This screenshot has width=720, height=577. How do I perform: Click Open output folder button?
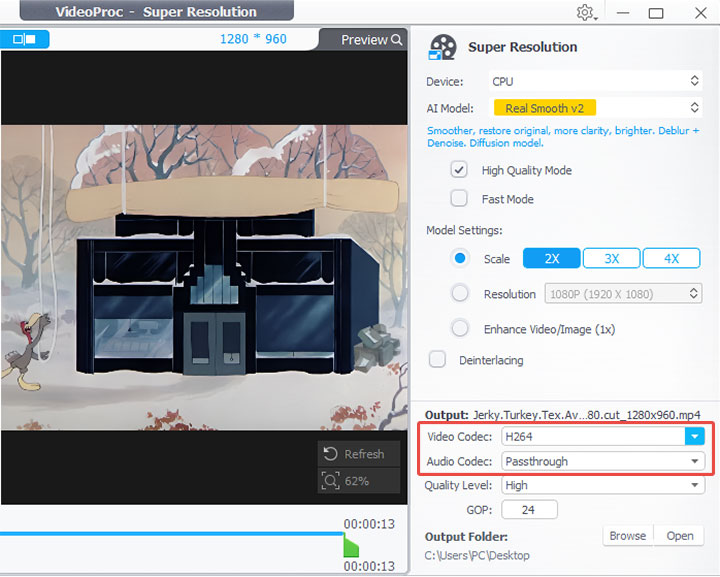point(680,536)
